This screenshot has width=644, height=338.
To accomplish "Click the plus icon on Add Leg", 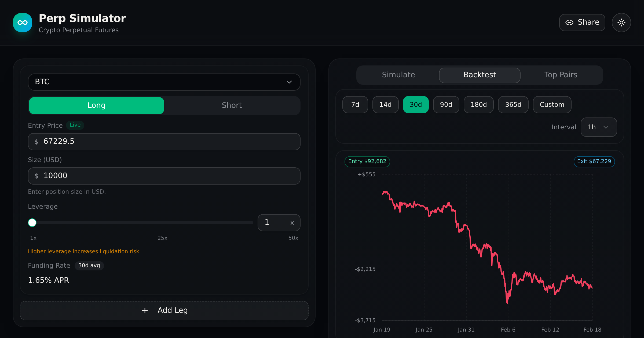I will pos(145,310).
